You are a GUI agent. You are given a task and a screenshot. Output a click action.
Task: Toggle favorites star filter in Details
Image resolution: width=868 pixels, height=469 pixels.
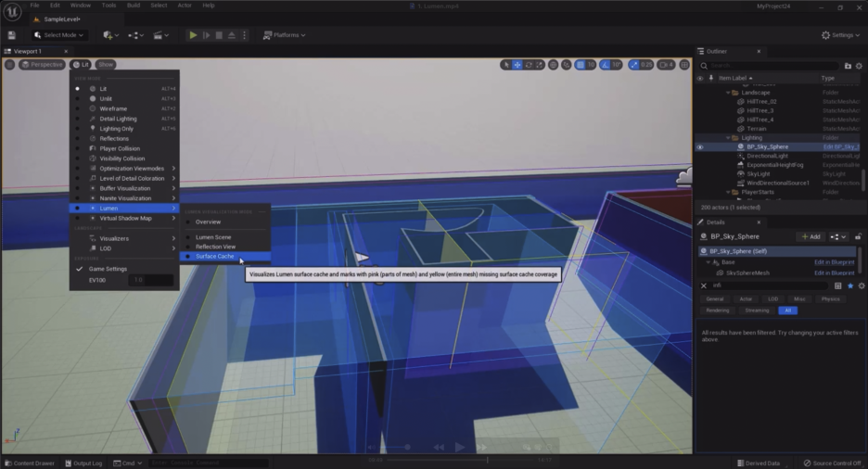click(x=850, y=285)
